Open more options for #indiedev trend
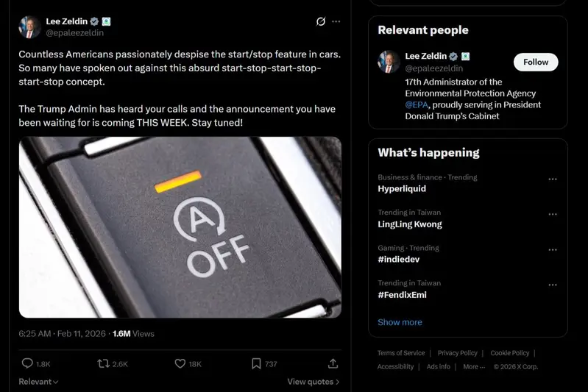This screenshot has height=392, width=588. (x=553, y=249)
